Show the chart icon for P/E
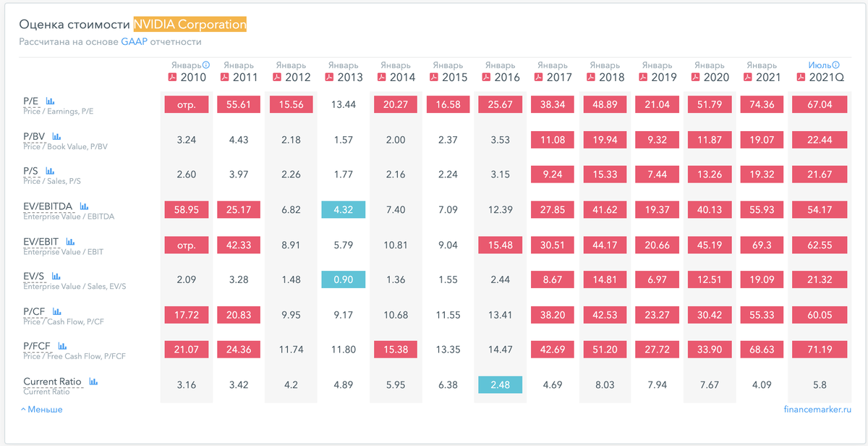 [x=50, y=101]
